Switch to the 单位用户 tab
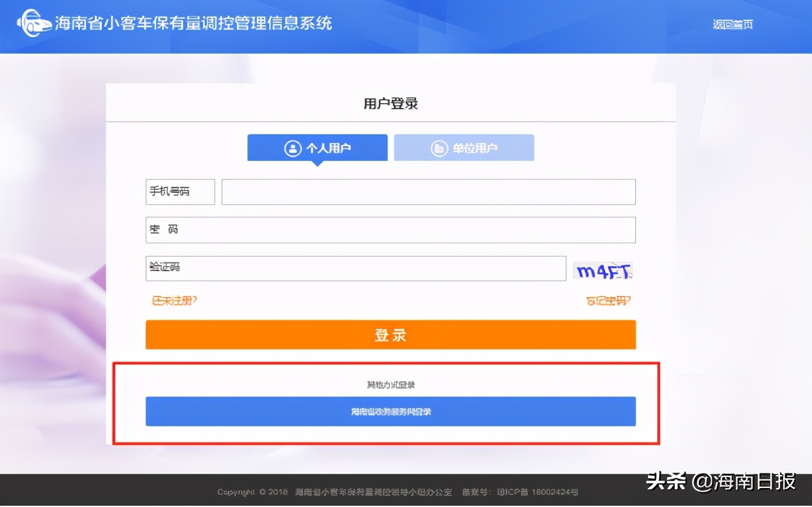 tap(464, 148)
